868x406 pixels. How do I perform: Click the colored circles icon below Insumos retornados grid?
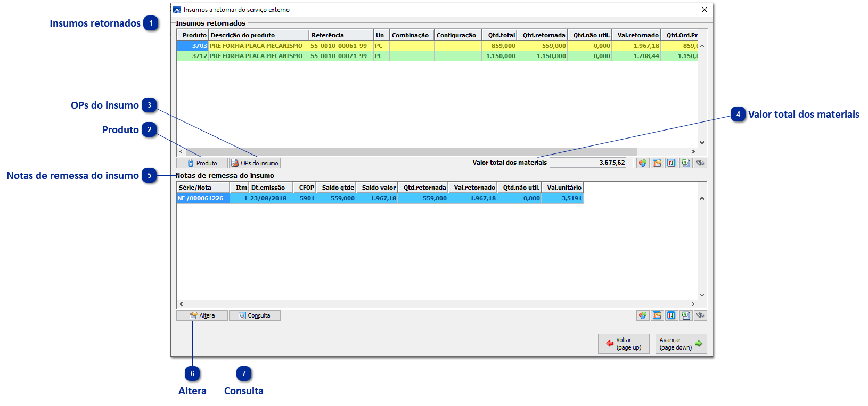pyautogui.click(x=643, y=163)
